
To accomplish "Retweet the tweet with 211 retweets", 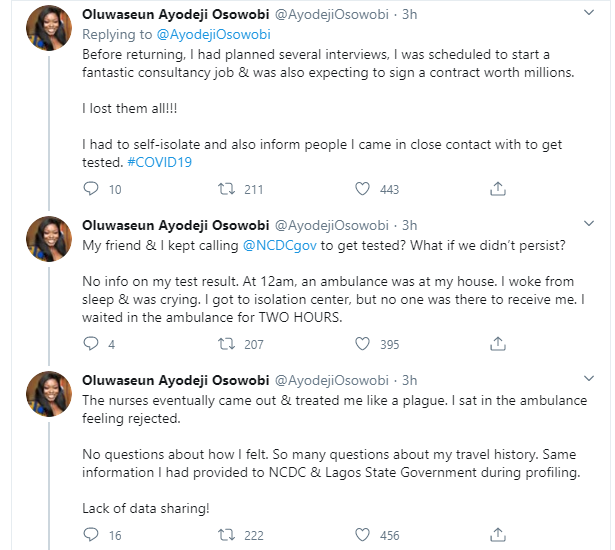I will (x=226, y=189).
